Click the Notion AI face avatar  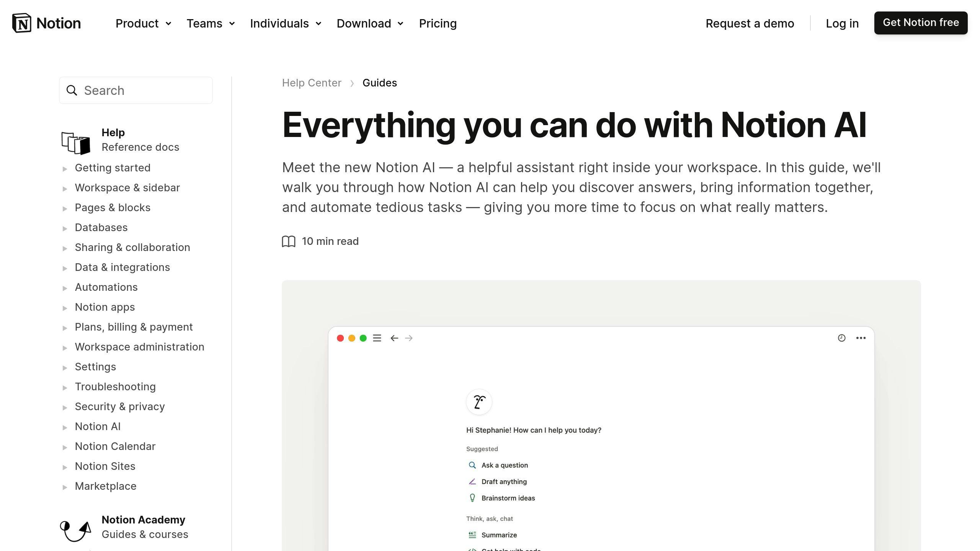pyautogui.click(x=479, y=402)
